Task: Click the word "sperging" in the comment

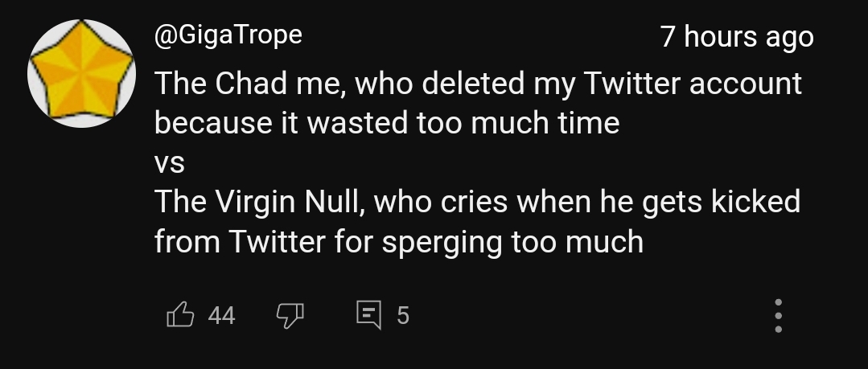Action: click(x=442, y=242)
